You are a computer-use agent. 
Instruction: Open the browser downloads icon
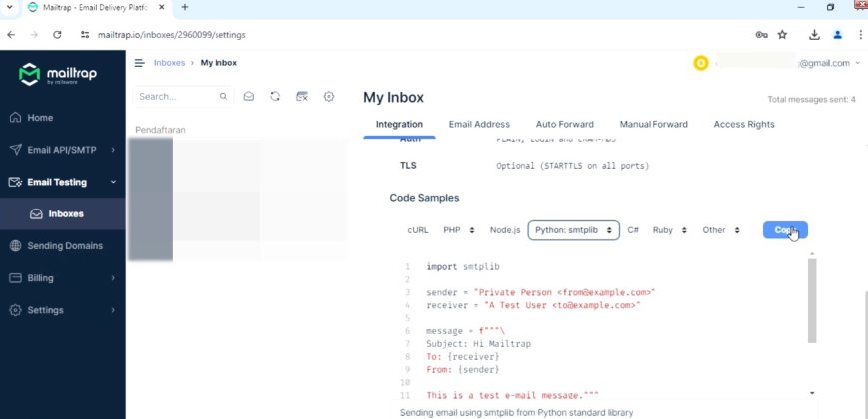click(814, 34)
